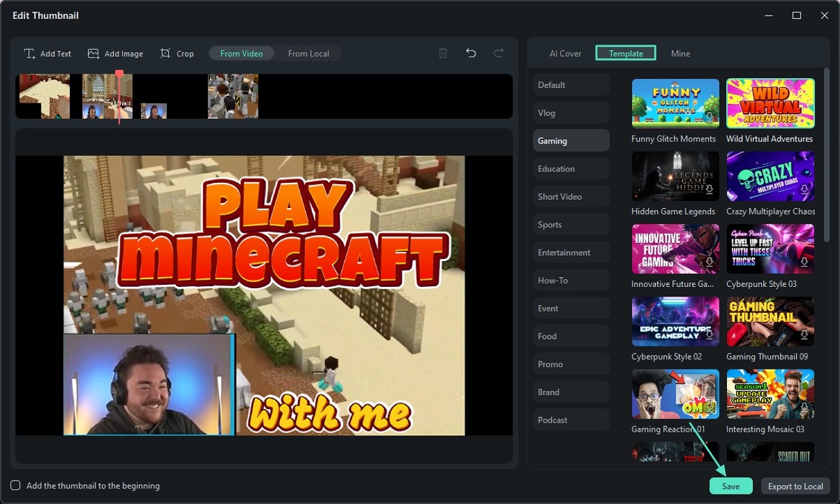Select the webcam streamer image overlay
This screenshot has height=504, width=840.
[x=149, y=385]
